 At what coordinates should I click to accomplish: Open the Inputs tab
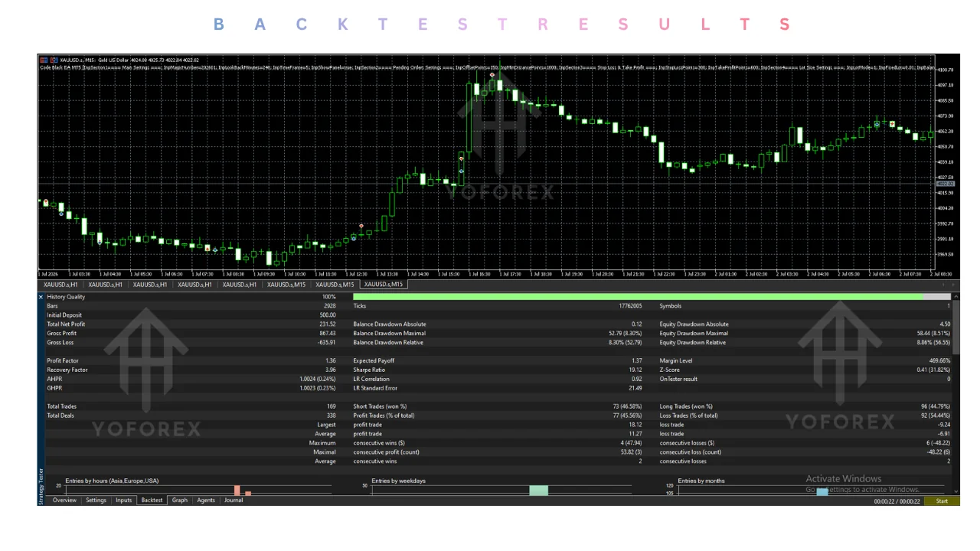click(123, 500)
